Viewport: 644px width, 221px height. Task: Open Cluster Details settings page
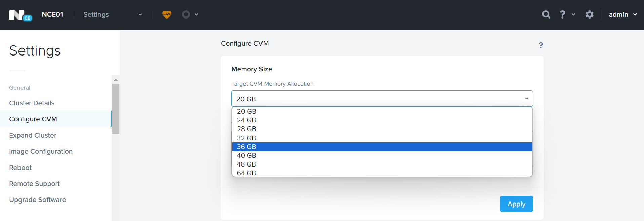32,103
